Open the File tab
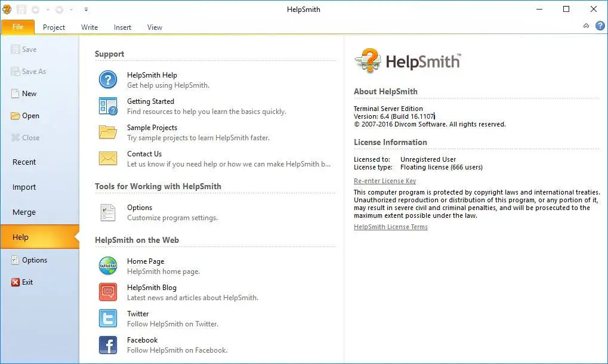 [18, 27]
